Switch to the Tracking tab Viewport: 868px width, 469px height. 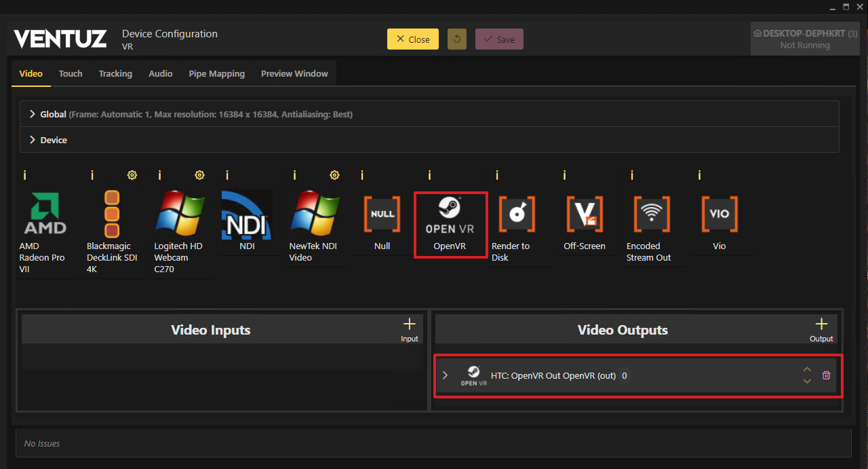(115, 73)
